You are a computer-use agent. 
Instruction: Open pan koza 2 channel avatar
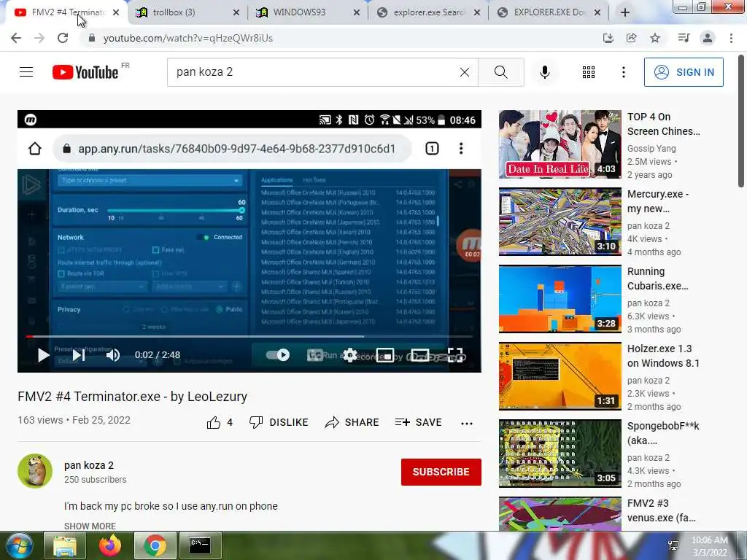pos(35,471)
